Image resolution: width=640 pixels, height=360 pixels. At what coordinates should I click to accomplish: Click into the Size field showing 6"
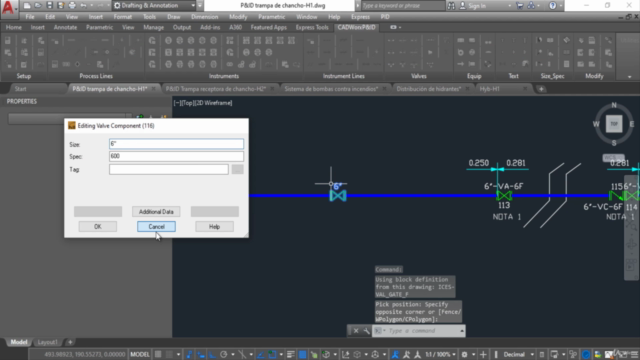(176, 144)
